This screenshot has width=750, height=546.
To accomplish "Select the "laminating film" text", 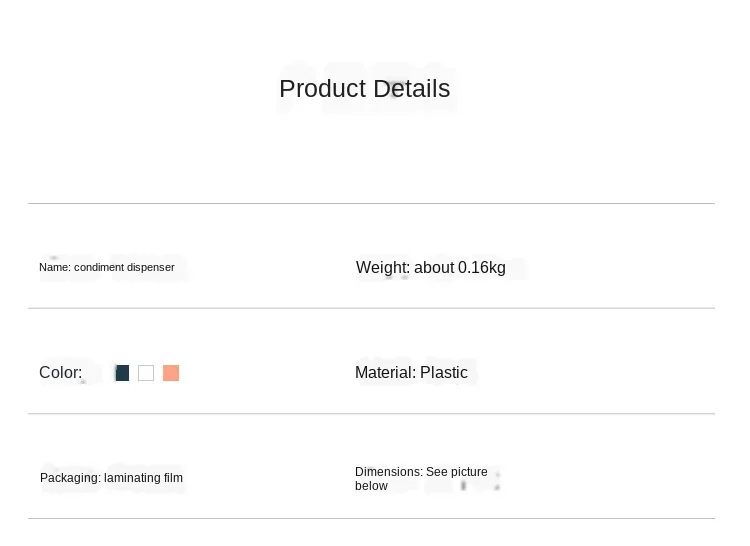I will [x=143, y=478].
